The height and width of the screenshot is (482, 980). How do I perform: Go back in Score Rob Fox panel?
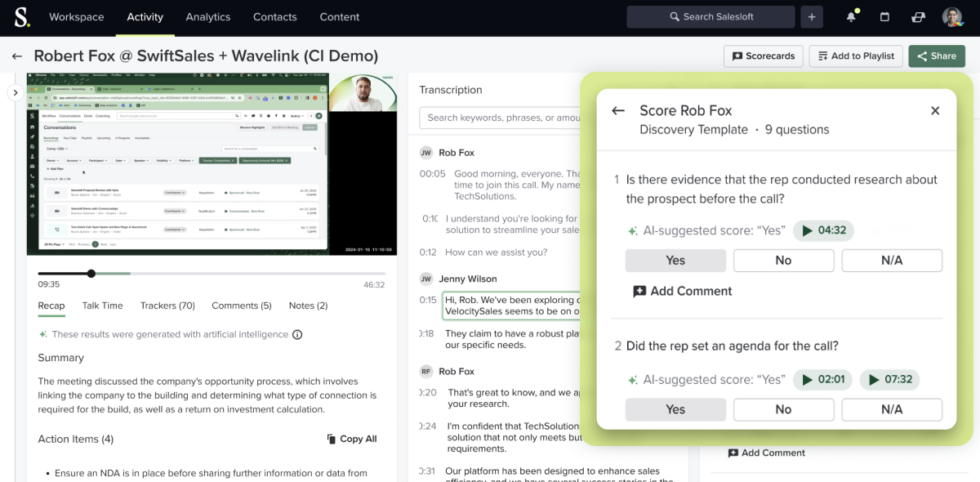tap(618, 111)
